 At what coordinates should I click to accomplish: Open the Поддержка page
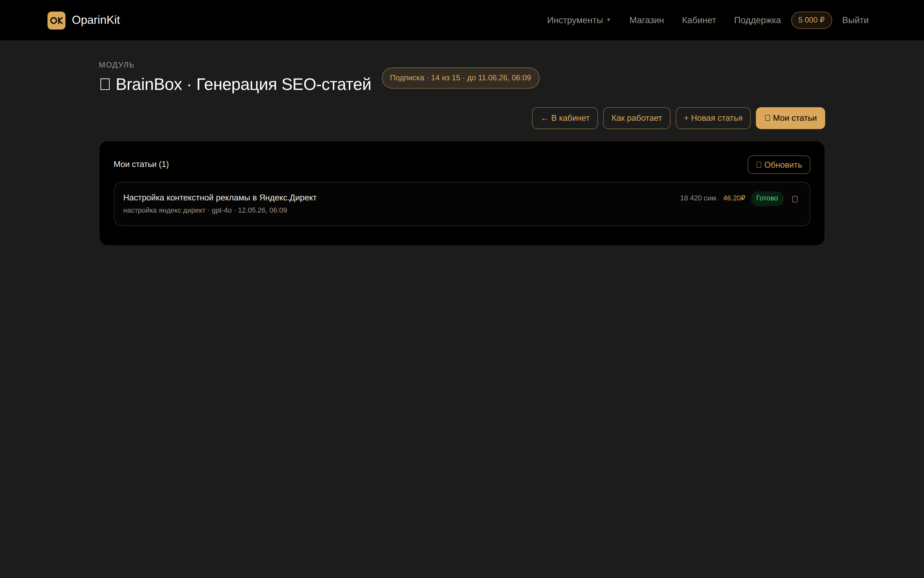[x=757, y=20]
